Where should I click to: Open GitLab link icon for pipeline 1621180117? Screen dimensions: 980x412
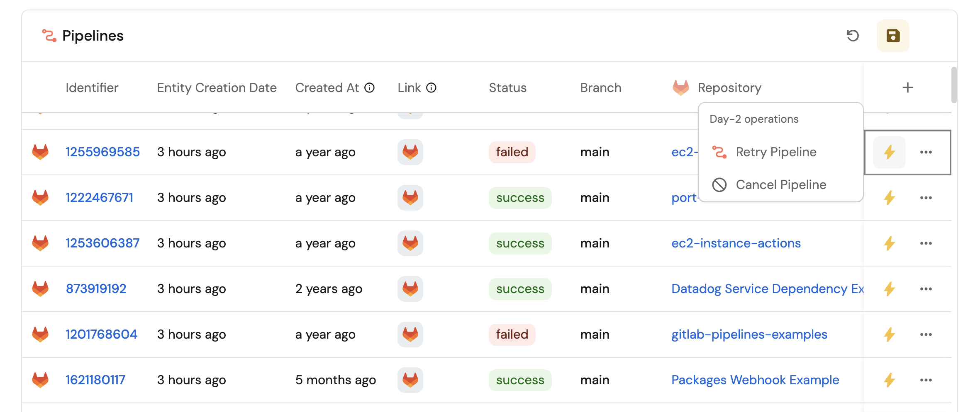(410, 380)
